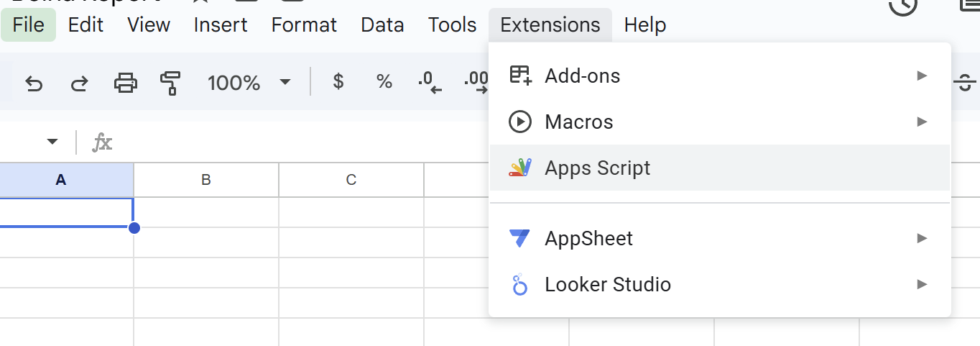Click the strikethrough icon in toolbar

pos(964,83)
